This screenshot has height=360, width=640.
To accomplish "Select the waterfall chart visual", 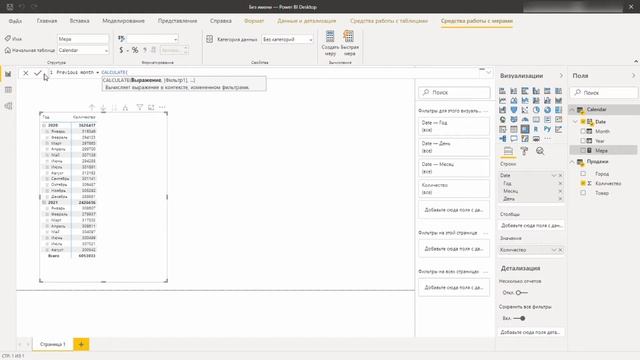I will pyautogui.click(x=502, y=110).
